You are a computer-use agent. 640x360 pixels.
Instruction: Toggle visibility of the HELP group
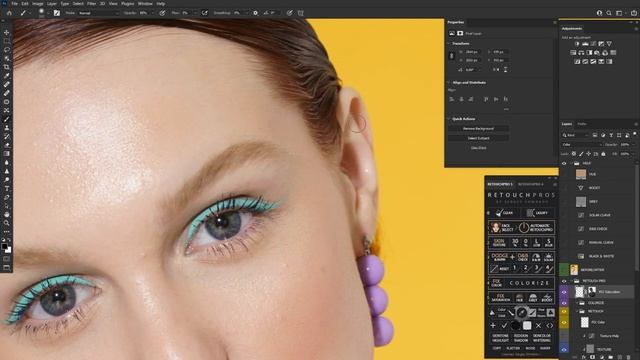pos(564,163)
